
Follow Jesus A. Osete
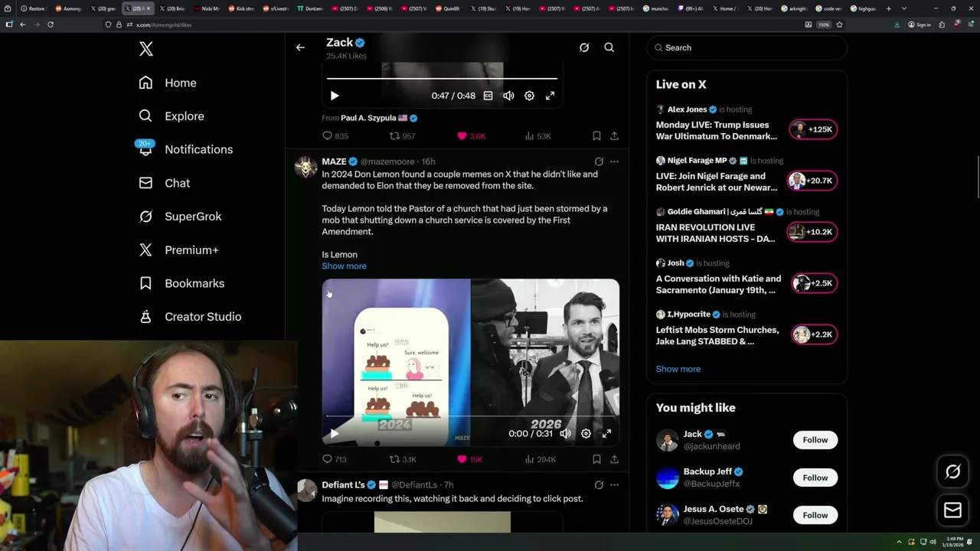click(815, 515)
